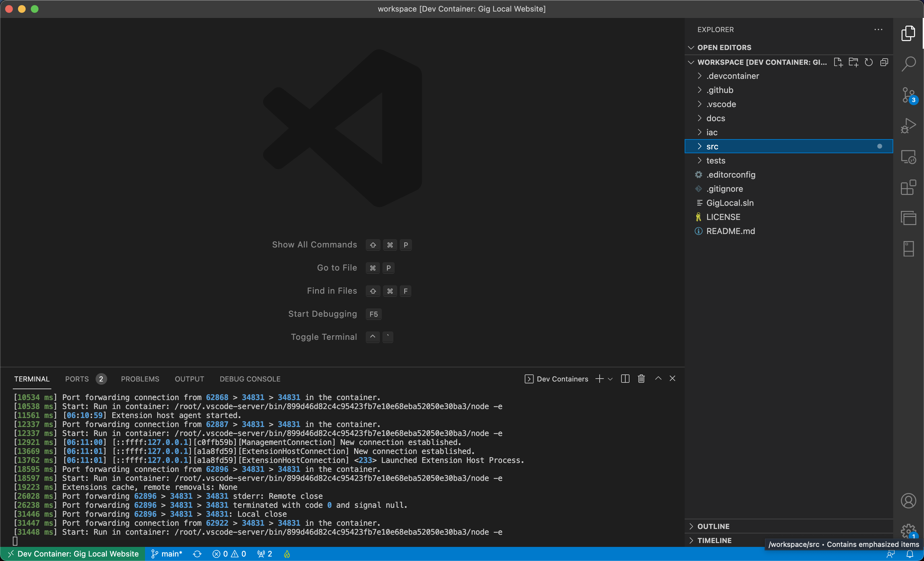Image resolution: width=924 pixels, height=561 pixels.
Task: Switch to the Debug Console tab
Action: tap(250, 379)
